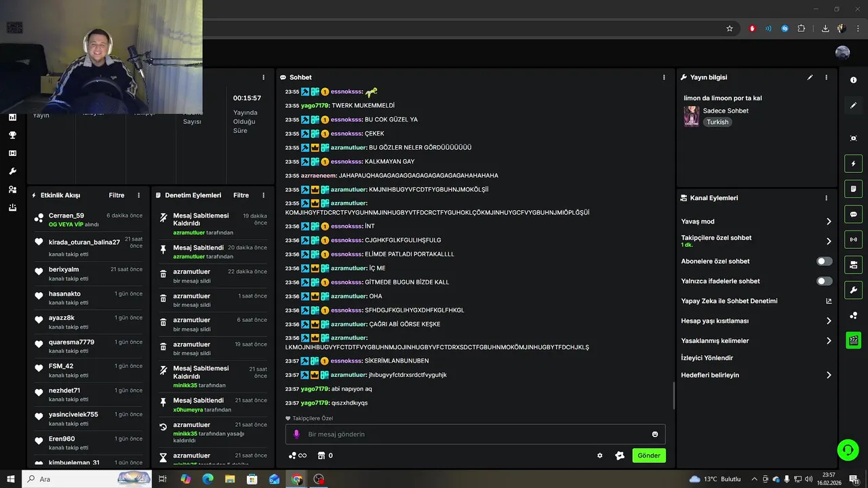Open Kanal Eylemleri panel three-dot menu
The width and height of the screenshot is (868, 488).
826,198
